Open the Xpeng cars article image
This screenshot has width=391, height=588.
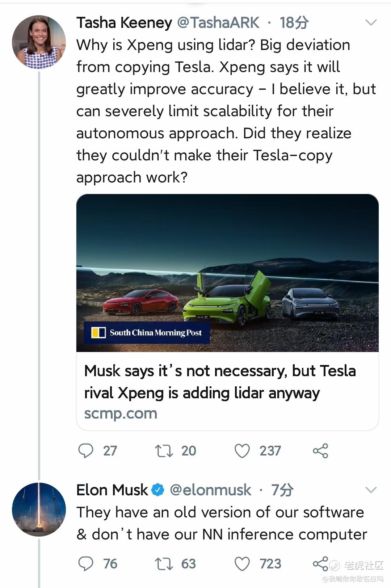tap(227, 273)
